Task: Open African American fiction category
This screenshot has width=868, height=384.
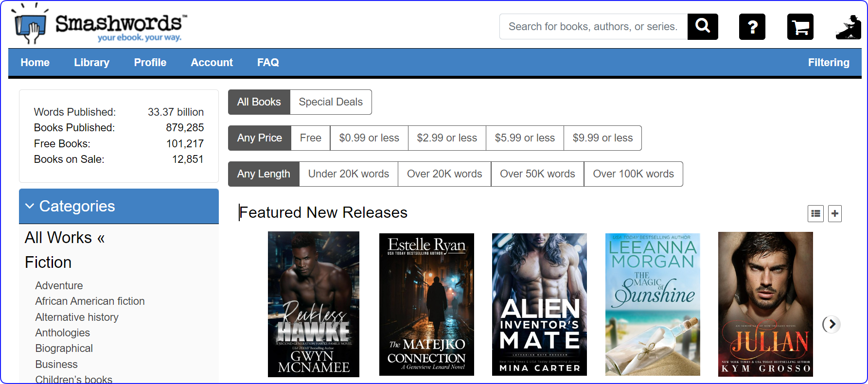Action: [x=90, y=301]
